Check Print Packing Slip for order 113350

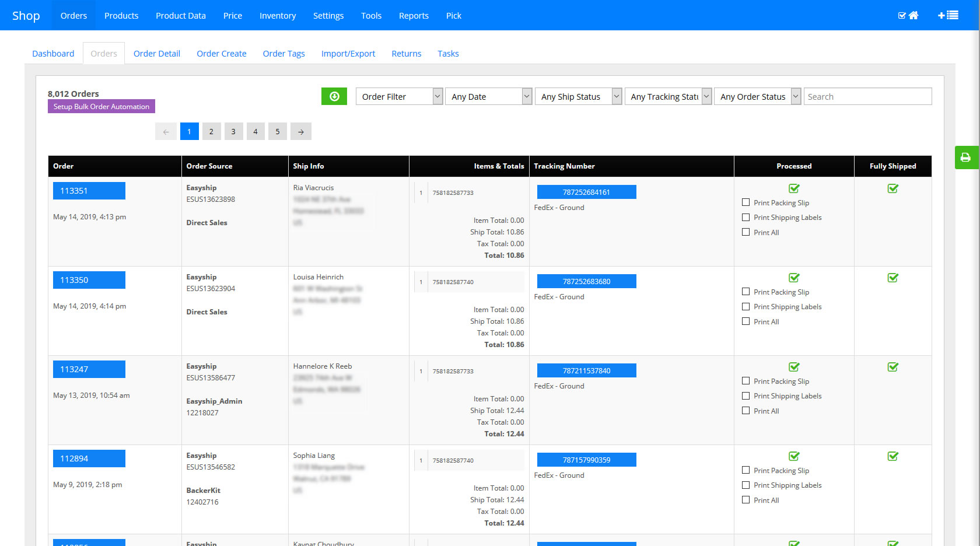click(745, 292)
